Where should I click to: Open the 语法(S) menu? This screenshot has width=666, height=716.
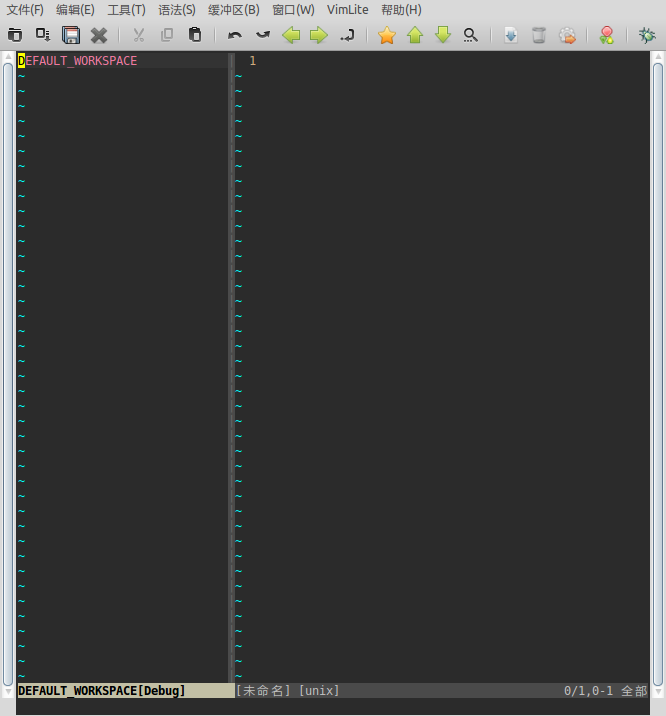tap(177, 10)
